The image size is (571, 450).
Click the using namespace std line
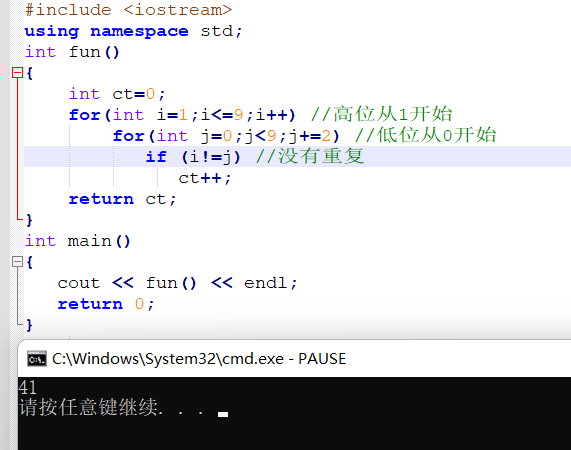133,31
